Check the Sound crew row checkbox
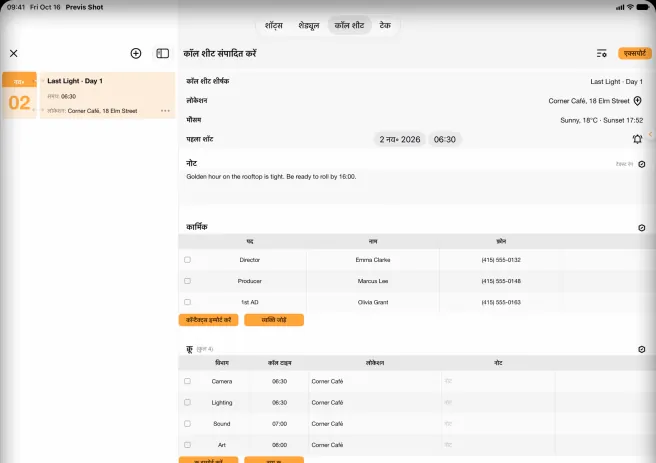Image resolution: width=656 pixels, height=463 pixels. click(x=187, y=424)
